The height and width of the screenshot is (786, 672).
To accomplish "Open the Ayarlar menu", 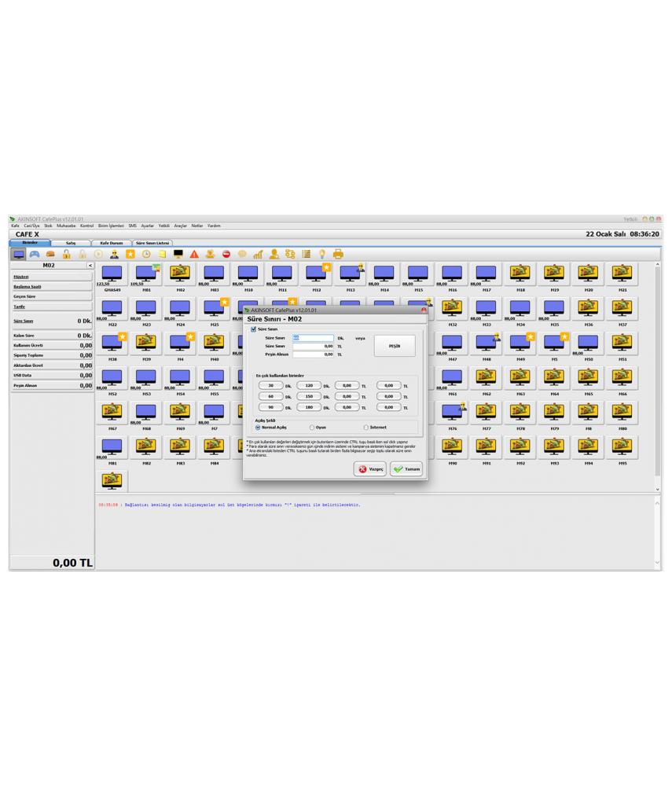I will coord(147,226).
